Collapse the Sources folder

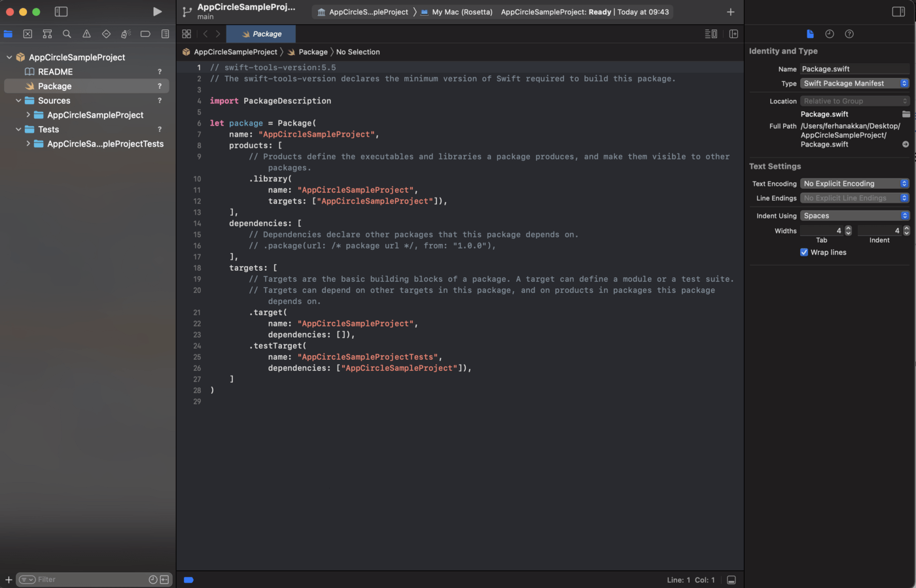click(18, 101)
